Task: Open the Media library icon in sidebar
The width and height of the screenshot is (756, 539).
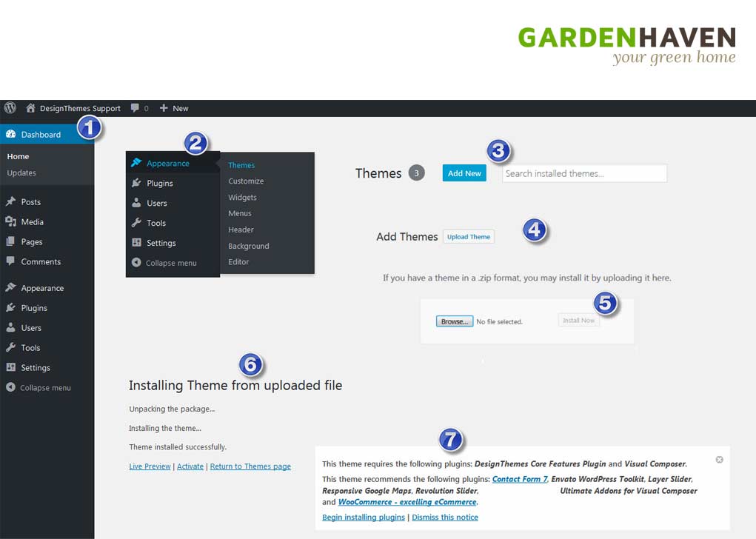Action: coord(10,221)
